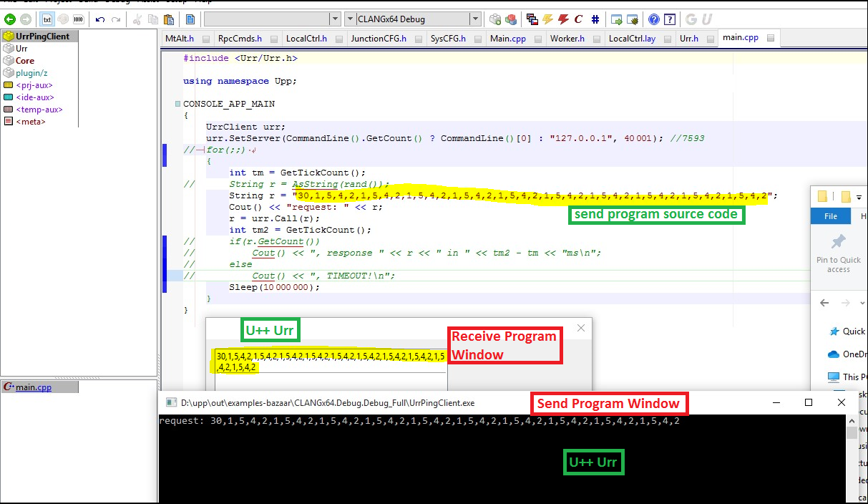The width and height of the screenshot is (868, 504).
Task: Open the empty main package dropdown arrow
Action: click(335, 19)
